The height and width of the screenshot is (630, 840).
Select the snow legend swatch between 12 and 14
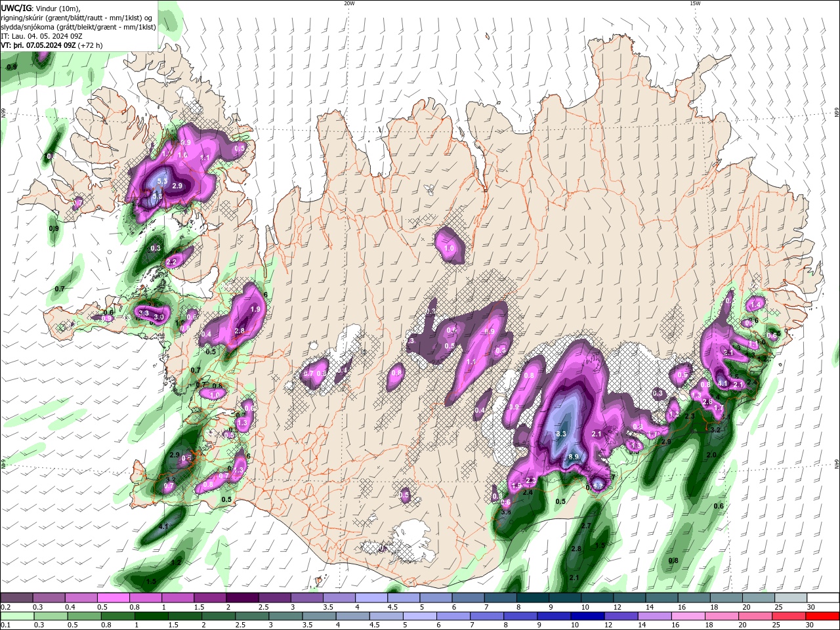click(630, 598)
